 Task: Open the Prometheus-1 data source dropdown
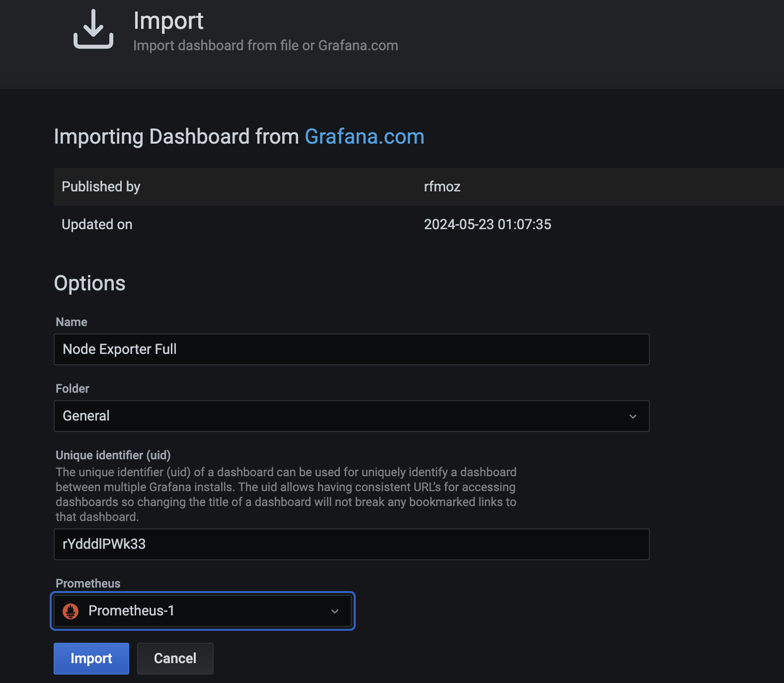pyautogui.click(x=203, y=611)
